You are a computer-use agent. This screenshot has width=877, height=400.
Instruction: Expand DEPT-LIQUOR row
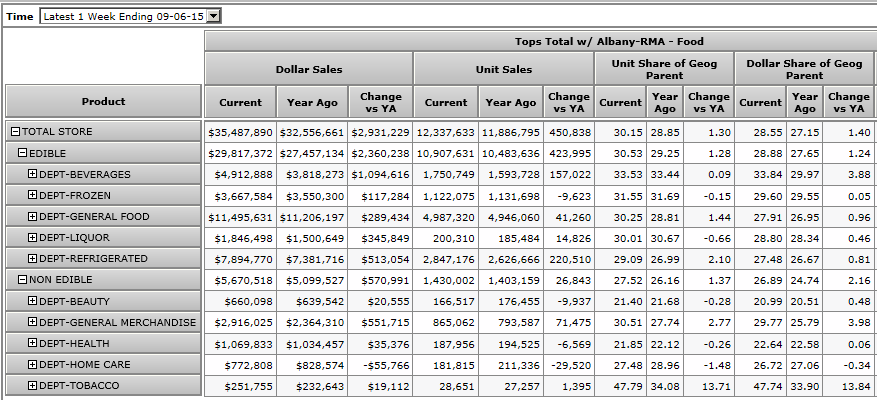(32, 238)
